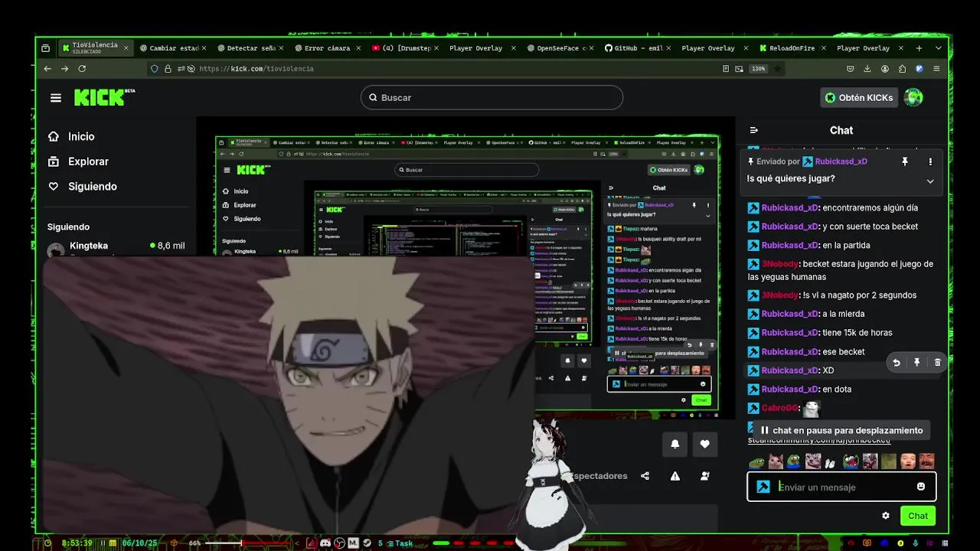
Task: Switch to the GitHub tab
Action: [637, 48]
